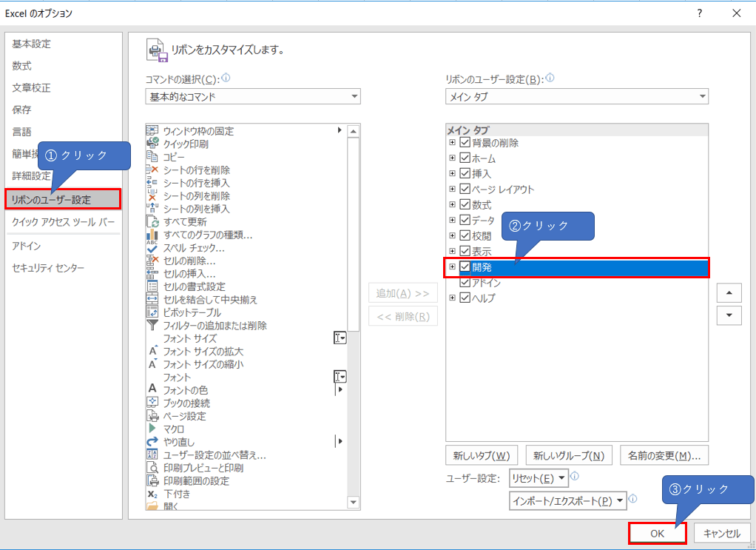Open クイック アクセス ツール バー category
756x550 pixels.
coord(63,222)
